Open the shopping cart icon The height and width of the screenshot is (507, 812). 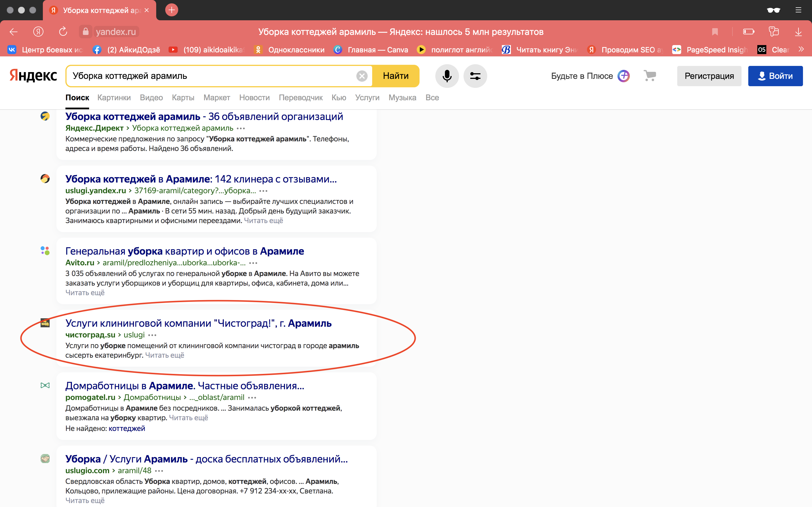pyautogui.click(x=650, y=76)
